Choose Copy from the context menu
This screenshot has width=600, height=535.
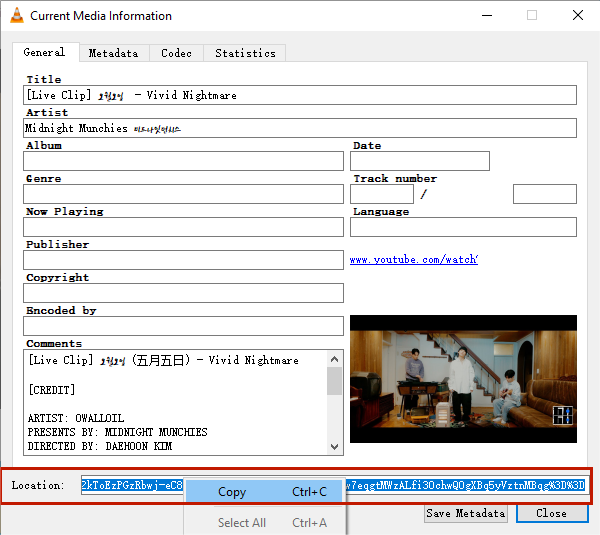tap(232, 492)
